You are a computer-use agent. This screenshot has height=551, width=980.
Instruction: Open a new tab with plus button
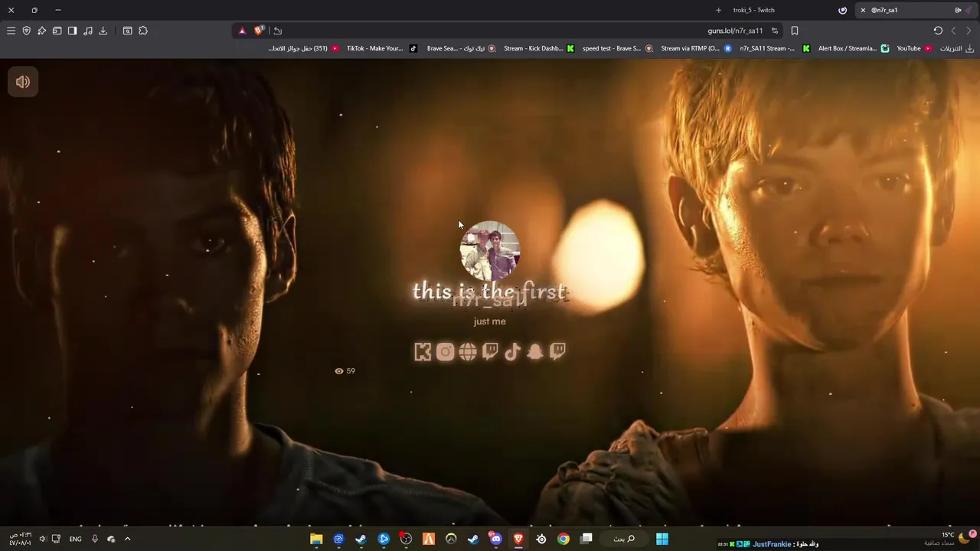(718, 10)
